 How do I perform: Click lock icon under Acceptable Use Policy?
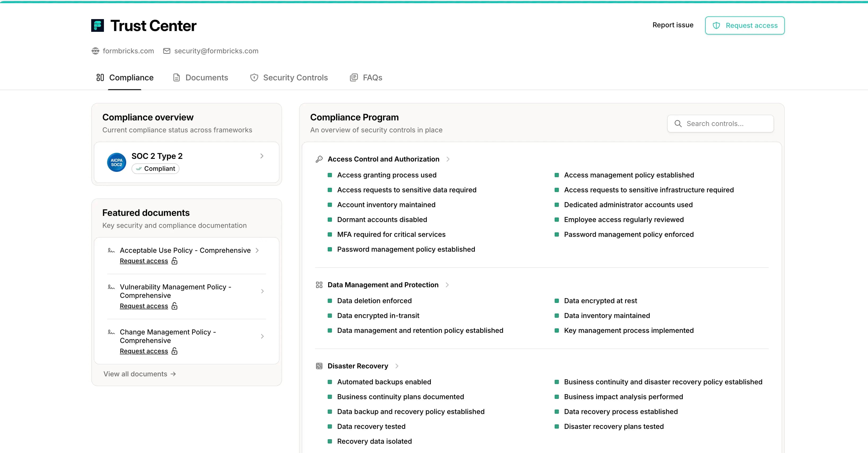click(174, 261)
